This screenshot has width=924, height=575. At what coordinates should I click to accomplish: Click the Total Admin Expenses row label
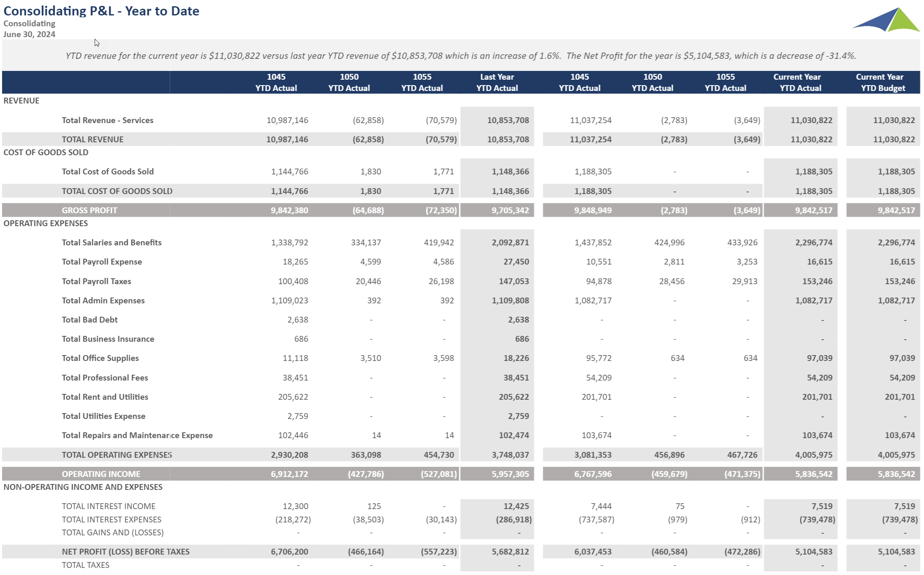coord(103,300)
